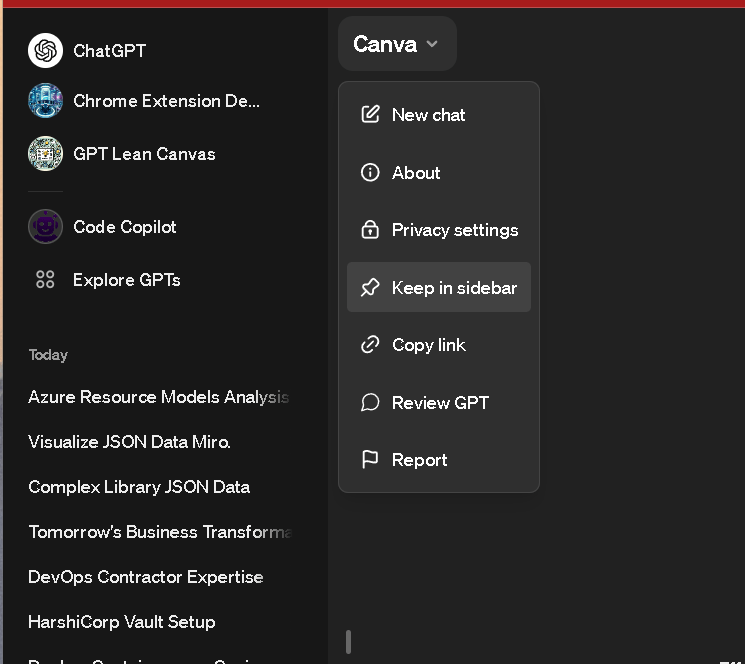
Task: Click the New chat pencil icon
Action: (x=370, y=114)
